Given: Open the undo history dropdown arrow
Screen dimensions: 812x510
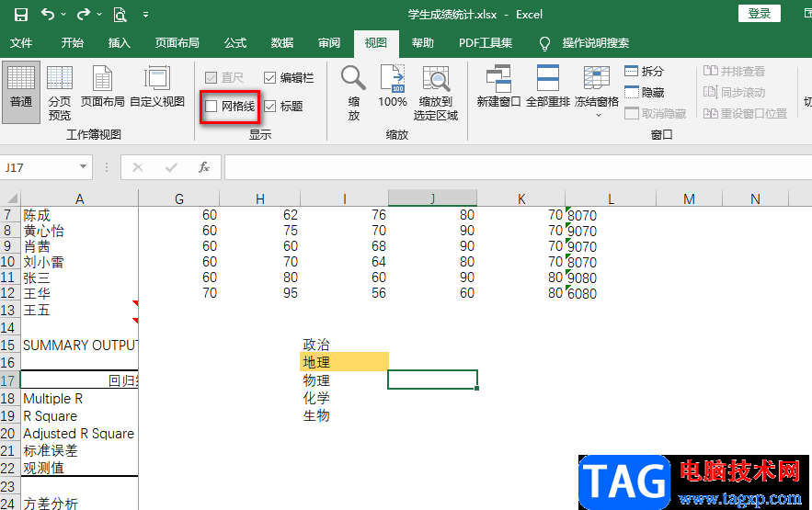Looking at the screenshot, I should (x=63, y=15).
